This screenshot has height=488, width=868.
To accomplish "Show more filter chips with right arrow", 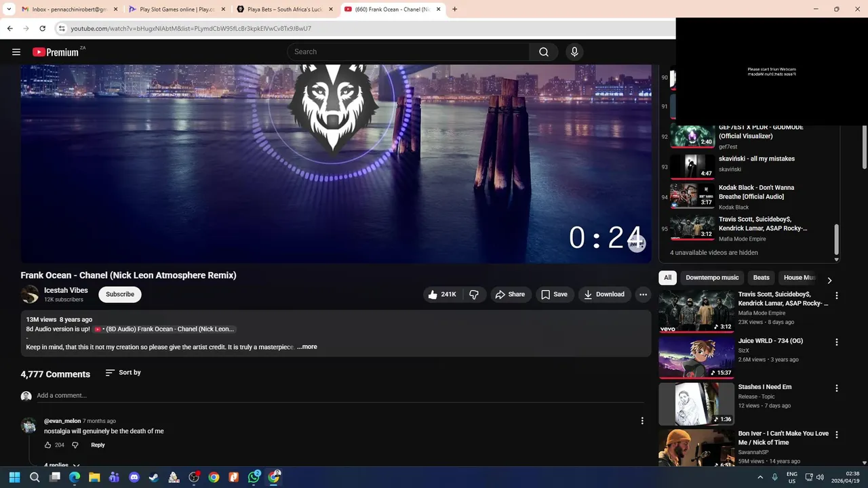I will pos(829,280).
